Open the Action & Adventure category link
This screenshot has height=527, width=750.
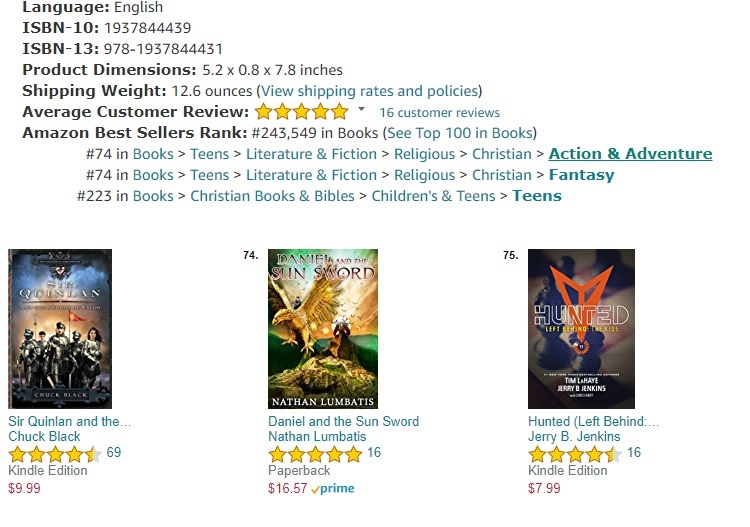(x=630, y=154)
